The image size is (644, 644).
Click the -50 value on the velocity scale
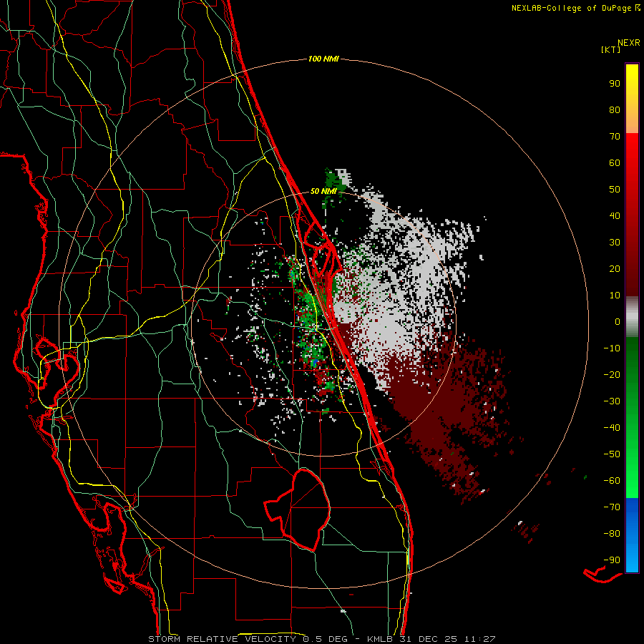coord(612,454)
